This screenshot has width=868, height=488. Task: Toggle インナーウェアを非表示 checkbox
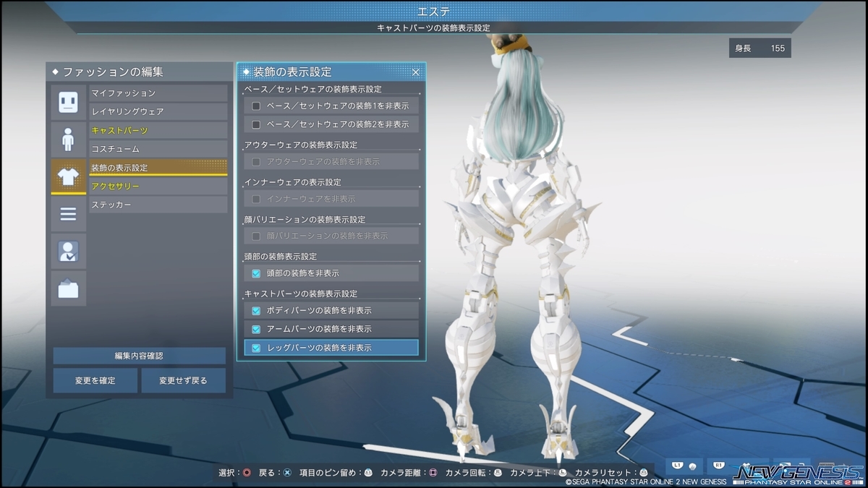click(x=256, y=199)
